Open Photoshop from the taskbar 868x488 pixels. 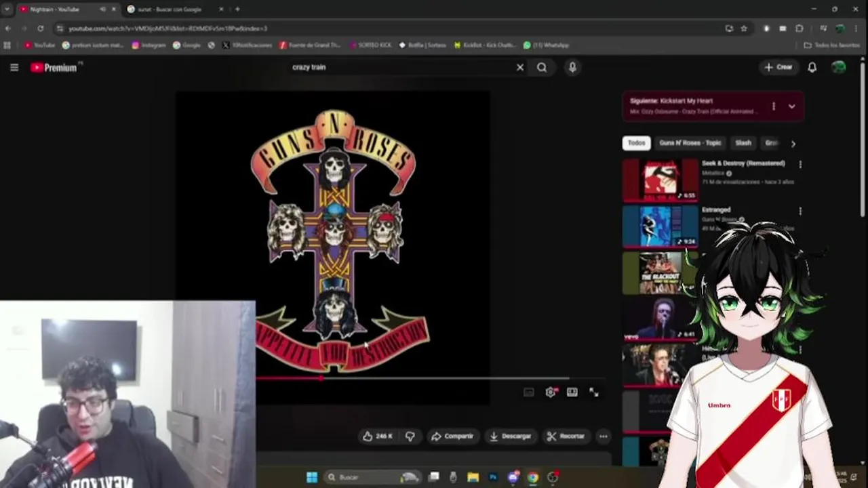pyautogui.click(x=493, y=477)
